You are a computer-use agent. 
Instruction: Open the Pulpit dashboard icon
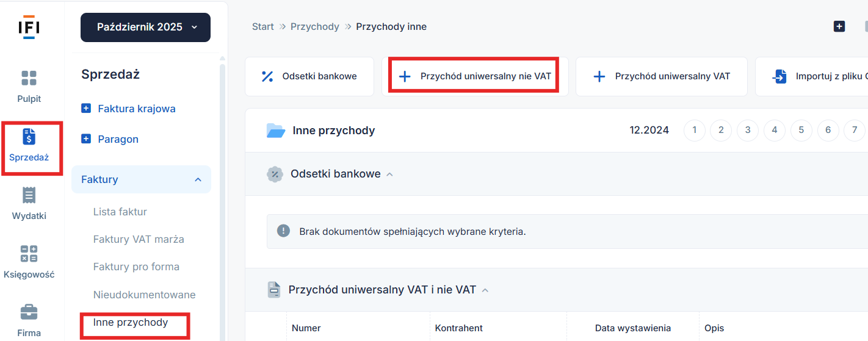coord(29,78)
